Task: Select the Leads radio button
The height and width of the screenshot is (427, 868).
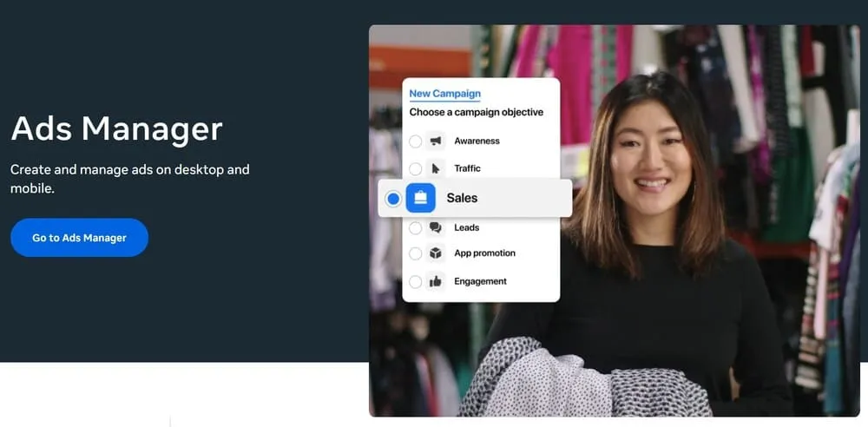Action: coord(416,227)
